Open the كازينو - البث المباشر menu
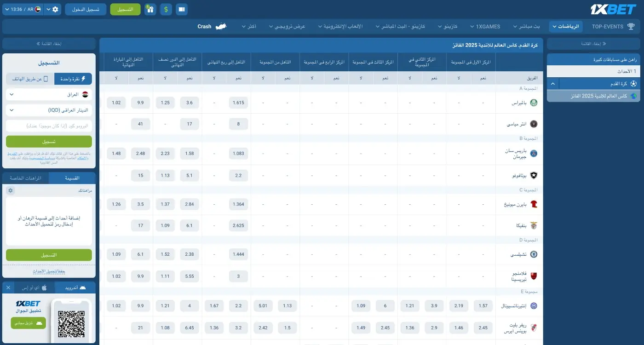Viewport: 644px width, 345px height. point(400,27)
